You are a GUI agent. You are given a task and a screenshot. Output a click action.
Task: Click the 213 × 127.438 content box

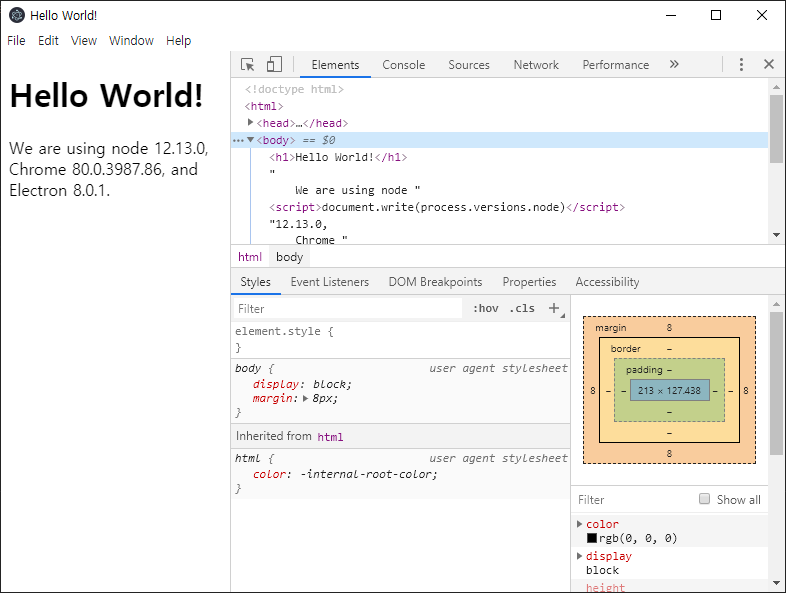click(669, 390)
